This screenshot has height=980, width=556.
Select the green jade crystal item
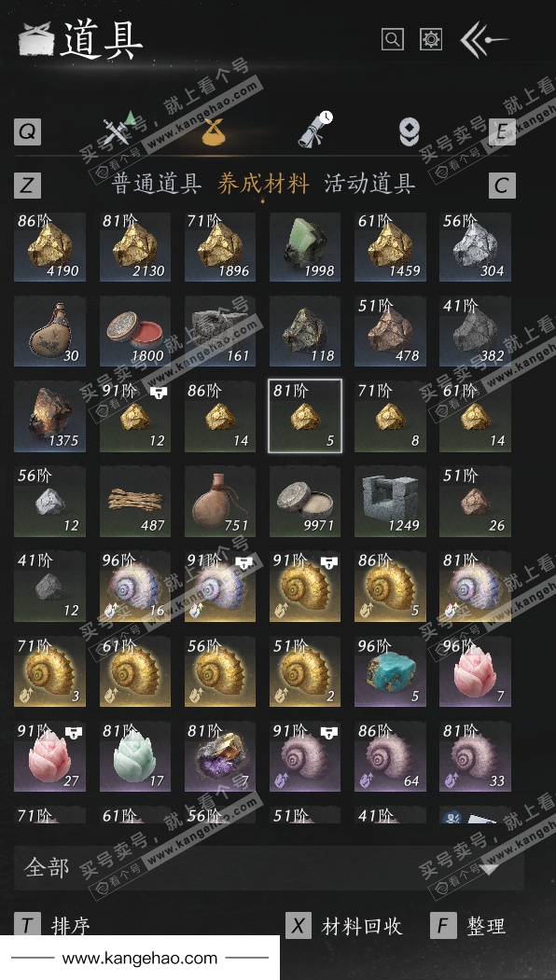tap(305, 247)
